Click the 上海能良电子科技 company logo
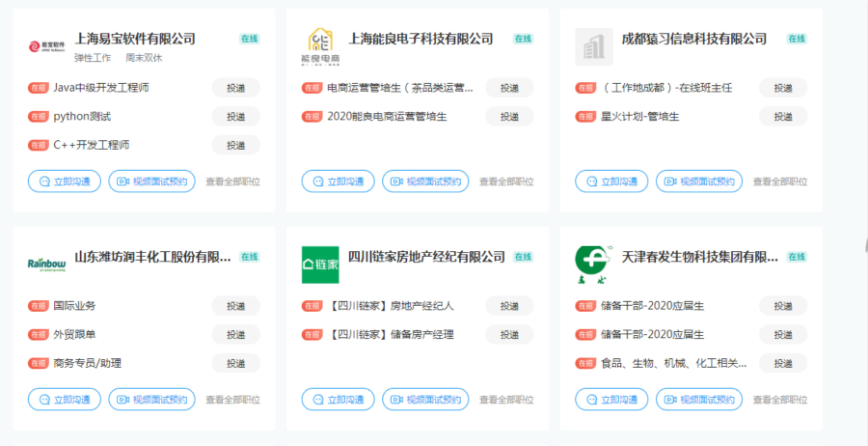The image size is (868, 446). coord(320,45)
